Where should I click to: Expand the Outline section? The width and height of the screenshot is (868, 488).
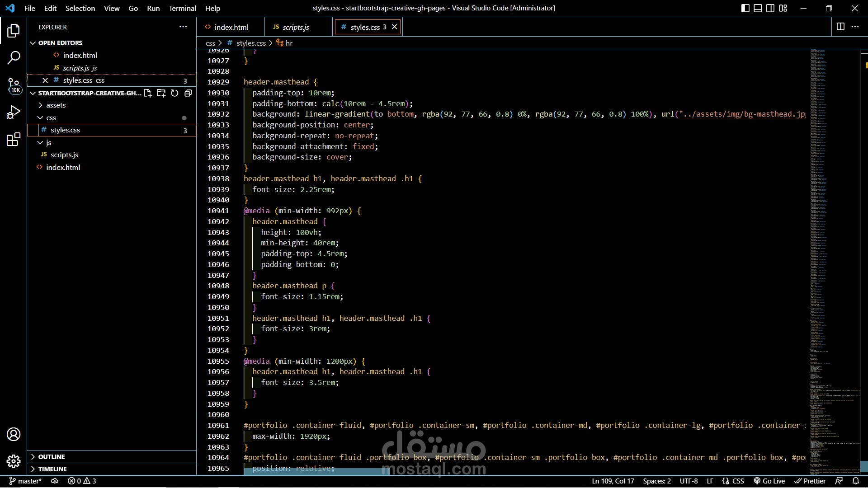pyautogui.click(x=112, y=457)
